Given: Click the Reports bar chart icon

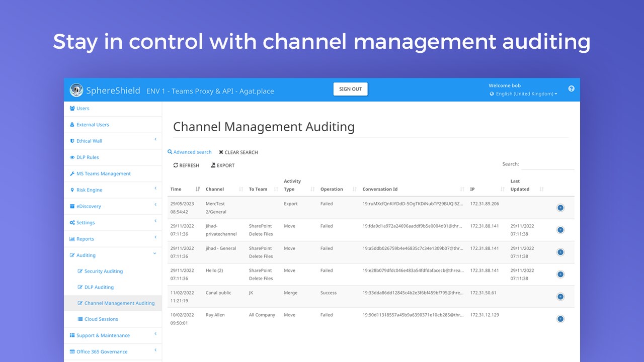Looking at the screenshot, I should [x=72, y=239].
